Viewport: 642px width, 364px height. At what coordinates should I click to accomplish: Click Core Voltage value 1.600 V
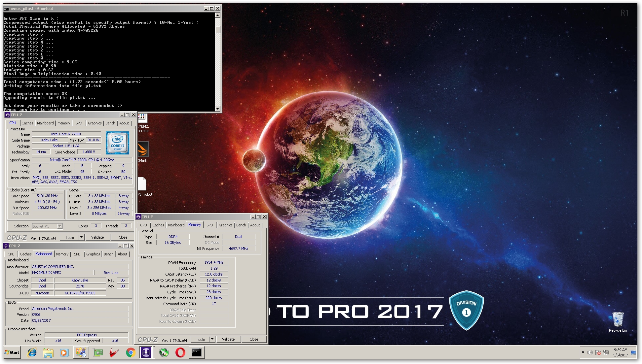pyautogui.click(x=89, y=152)
